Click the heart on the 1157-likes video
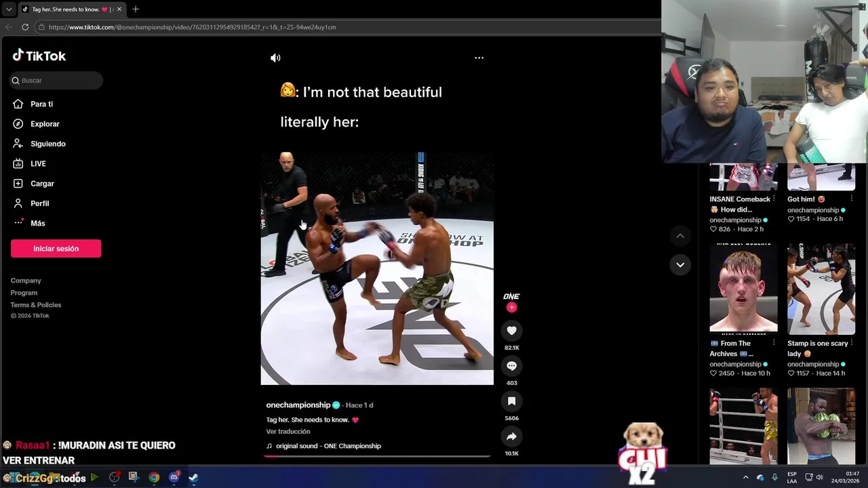Screen dimensions: 868x488 click(x=791, y=373)
